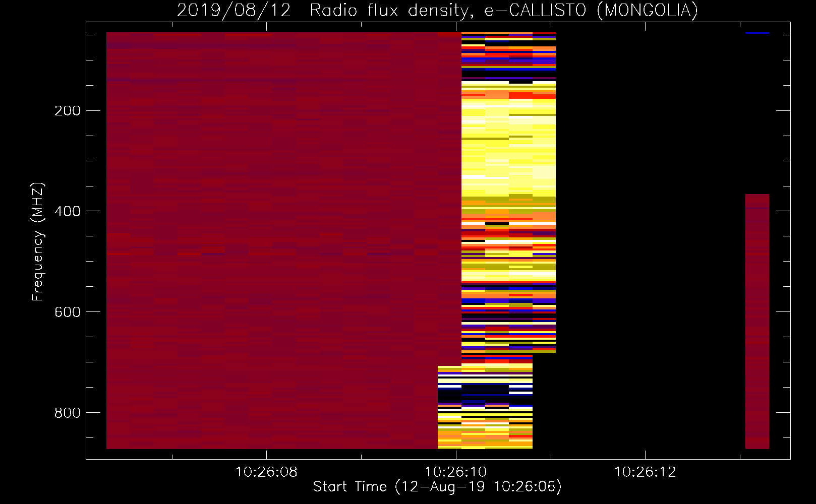This screenshot has height=504, width=816.
Task: Click the 800 frequency tick label
Action: [68, 413]
